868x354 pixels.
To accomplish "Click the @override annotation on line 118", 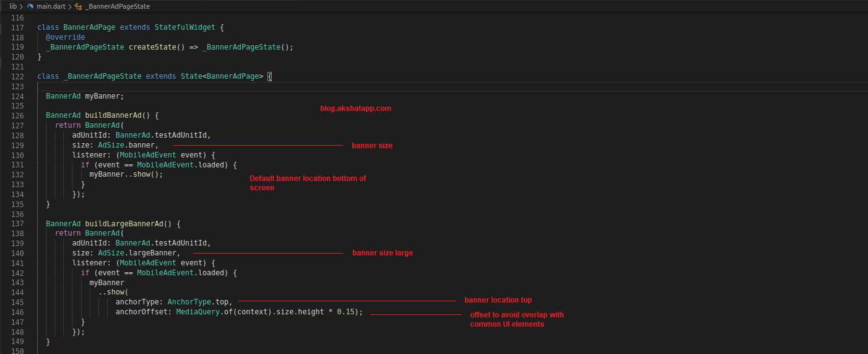I will tap(65, 37).
